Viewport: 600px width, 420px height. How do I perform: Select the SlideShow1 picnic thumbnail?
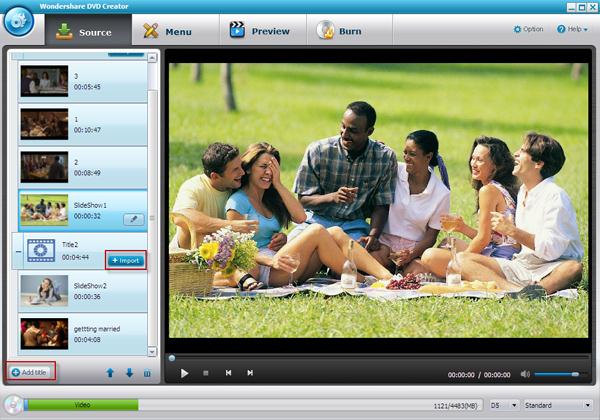coord(44,210)
